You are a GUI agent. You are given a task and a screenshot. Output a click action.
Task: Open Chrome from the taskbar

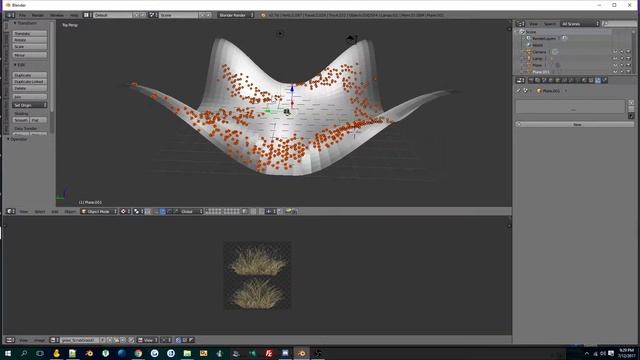[x=138, y=353]
